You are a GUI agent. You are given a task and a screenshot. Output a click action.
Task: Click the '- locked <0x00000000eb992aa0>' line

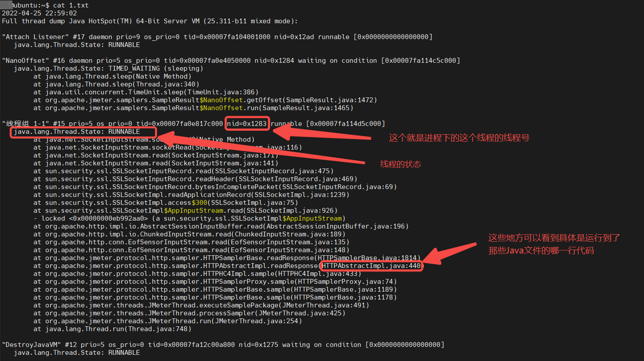point(189,218)
